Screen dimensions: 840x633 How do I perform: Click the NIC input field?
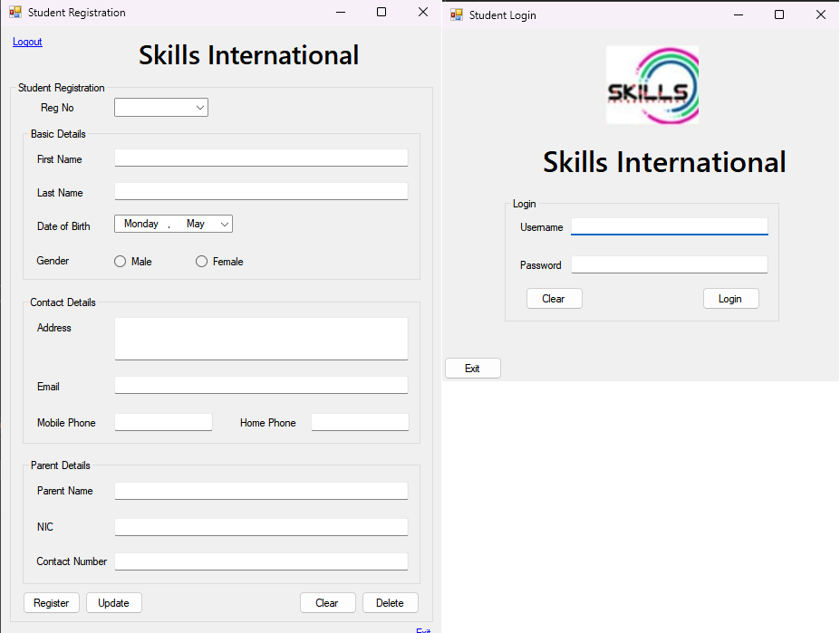pyautogui.click(x=262, y=527)
